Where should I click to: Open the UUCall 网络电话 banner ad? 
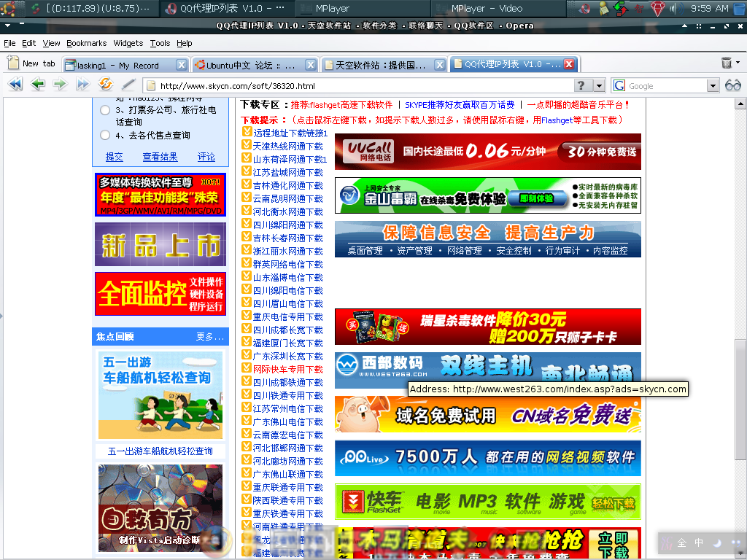pos(488,152)
